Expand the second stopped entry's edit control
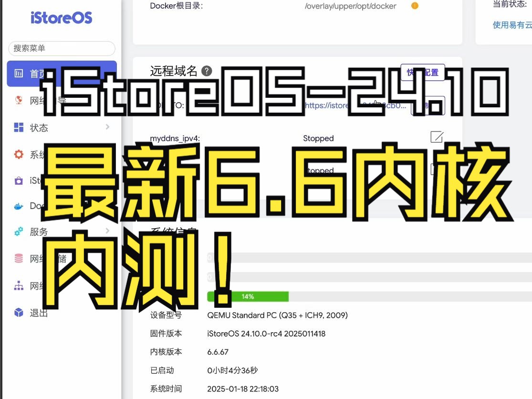The width and height of the screenshot is (532, 399). click(436, 169)
